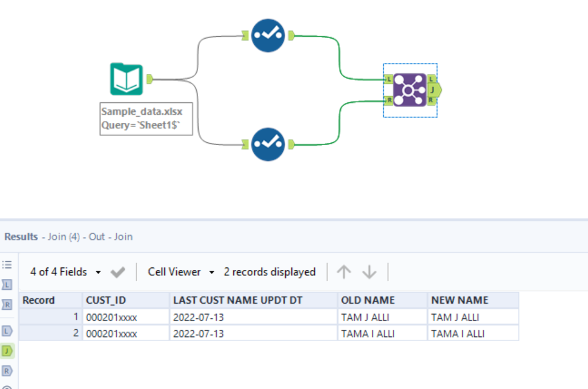This screenshot has width=588, height=389.
Task: Apply field selection with the checkmark button
Action: click(118, 272)
